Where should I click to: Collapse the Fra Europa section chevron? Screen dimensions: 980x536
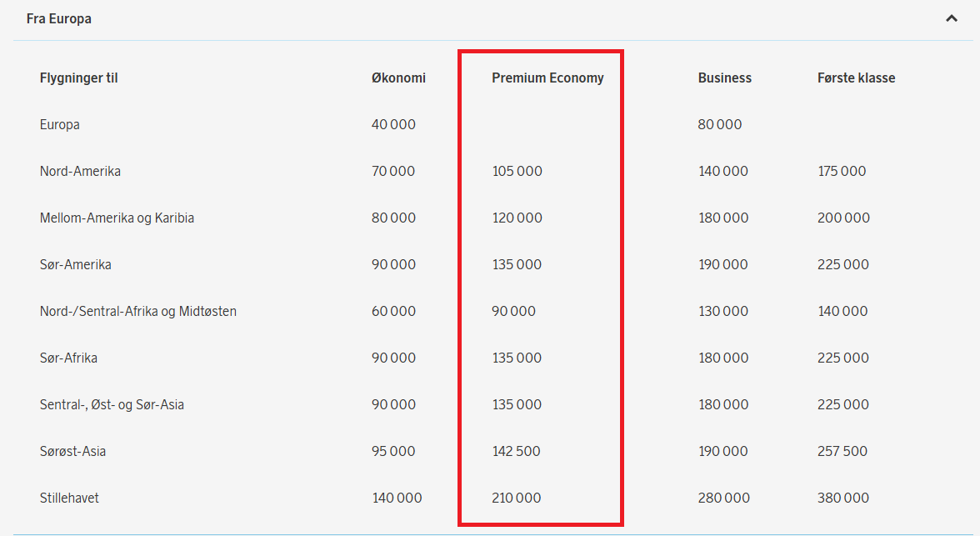[952, 19]
